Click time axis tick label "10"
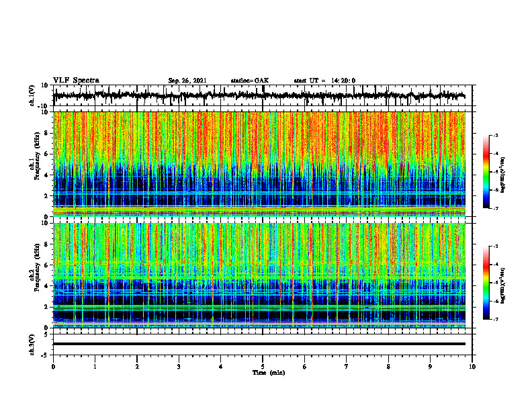Image resolution: width=532 pixels, height=411 pixels. click(x=472, y=367)
